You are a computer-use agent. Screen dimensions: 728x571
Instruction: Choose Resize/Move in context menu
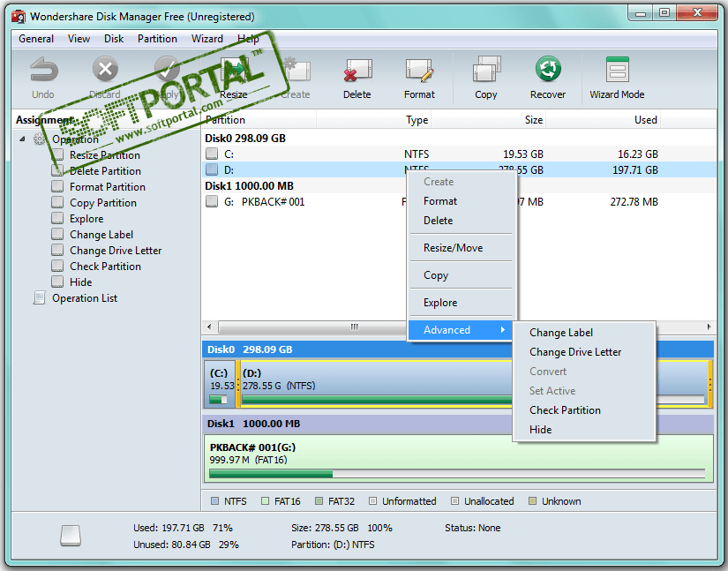(462, 248)
